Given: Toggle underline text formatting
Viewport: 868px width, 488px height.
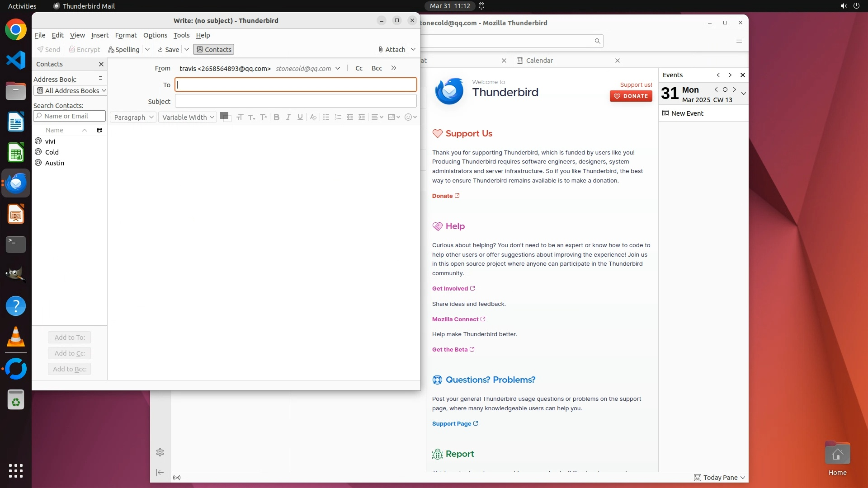Looking at the screenshot, I should (x=300, y=117).
